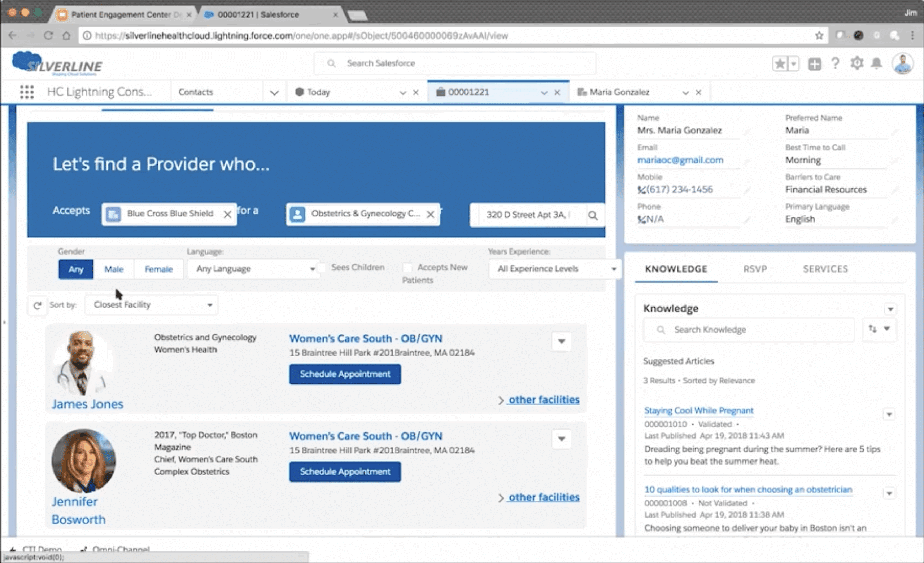Click the address search magnifier icon
The width and height of the screenshot is (924, 563).
[x=593, y=216]
